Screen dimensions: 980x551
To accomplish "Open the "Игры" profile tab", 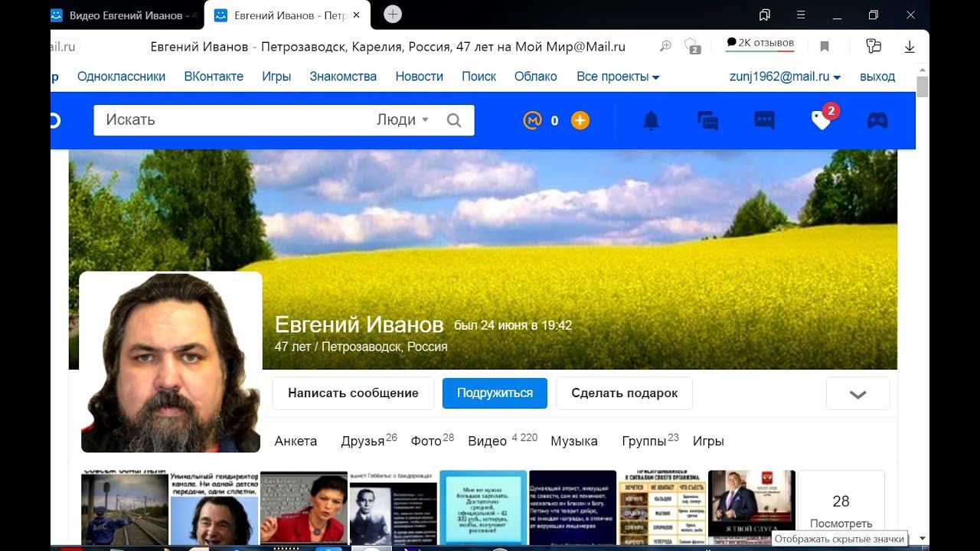I will (x=708, y=441).
